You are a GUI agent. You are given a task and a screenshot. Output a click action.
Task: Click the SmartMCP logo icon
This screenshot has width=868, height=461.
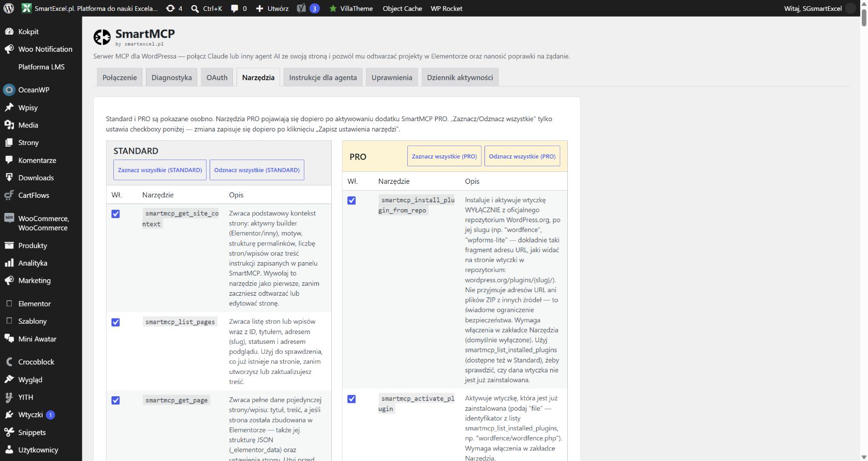point(102,37)
